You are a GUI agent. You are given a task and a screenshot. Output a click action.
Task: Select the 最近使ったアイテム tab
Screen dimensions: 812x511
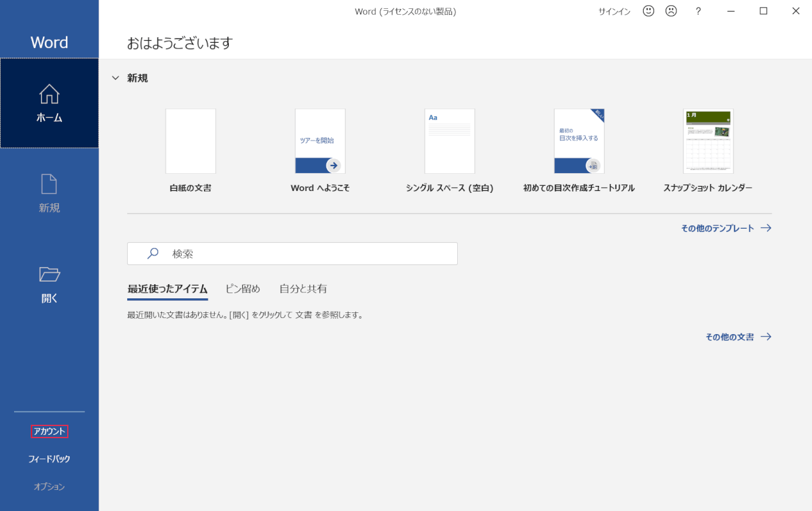coord(168,289)
